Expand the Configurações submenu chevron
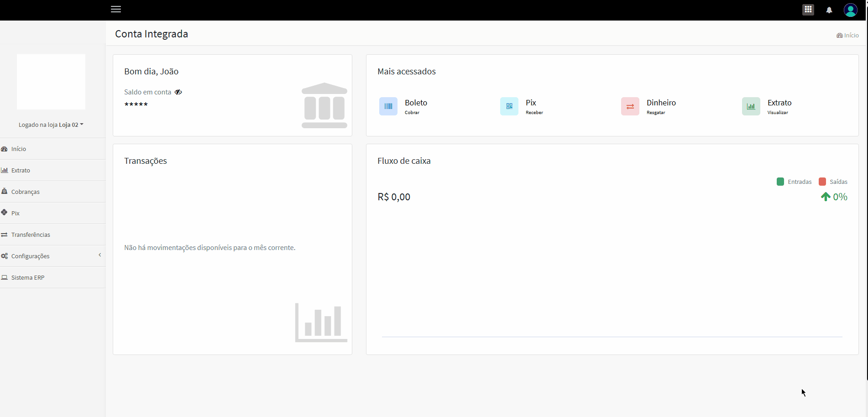Screen dimensions: 868x417 (100, 255)
